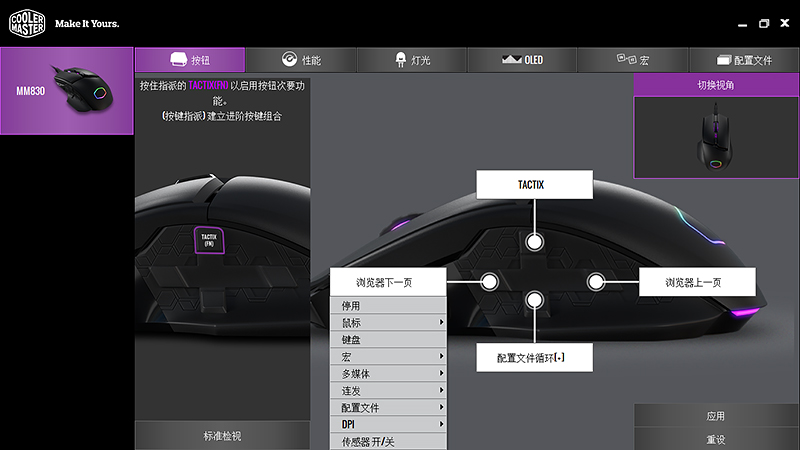Expand the DPI submenu

388,424
